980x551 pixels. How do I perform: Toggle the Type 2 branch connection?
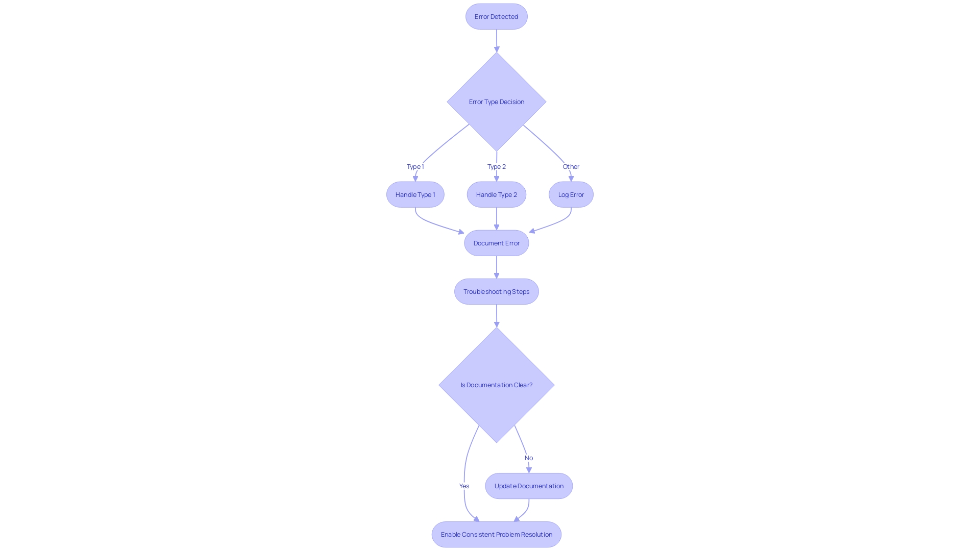click(x=496, y=166)
